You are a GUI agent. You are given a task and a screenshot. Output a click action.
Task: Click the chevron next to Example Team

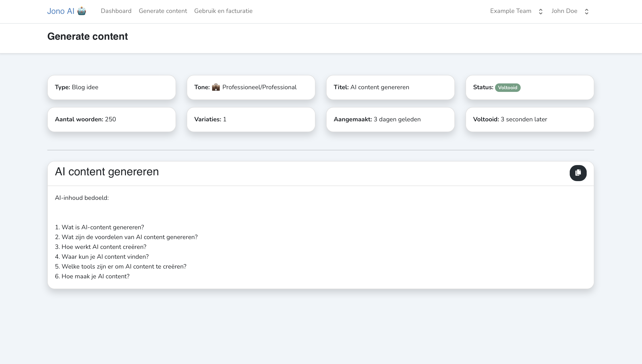click(541, 11)
